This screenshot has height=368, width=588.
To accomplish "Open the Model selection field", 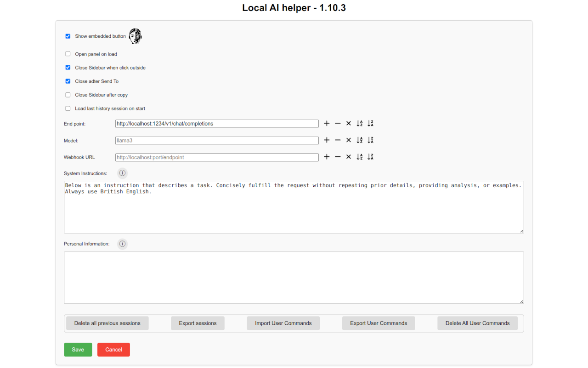I will tap(216, 140).
